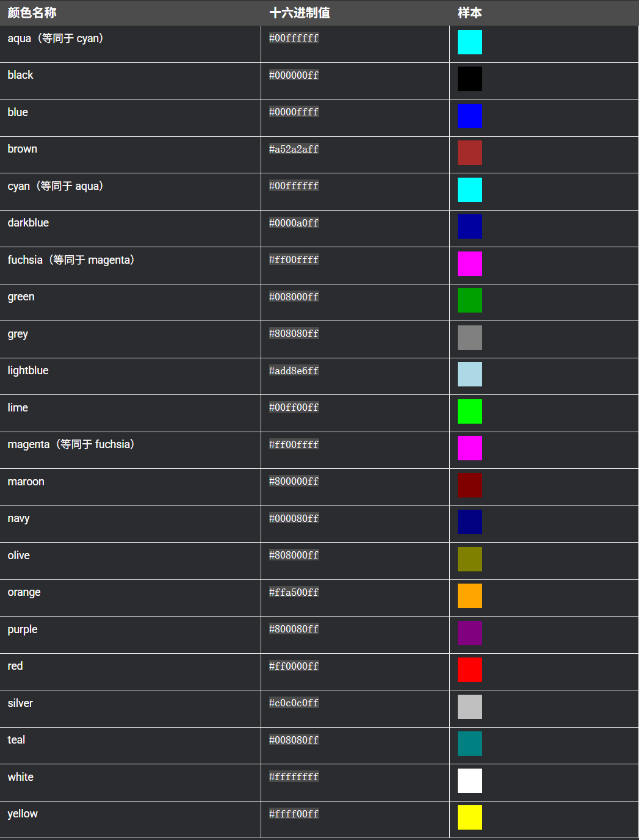
Task: Click hex value #c0c0c0ff
Action: [x=294, y=703]
